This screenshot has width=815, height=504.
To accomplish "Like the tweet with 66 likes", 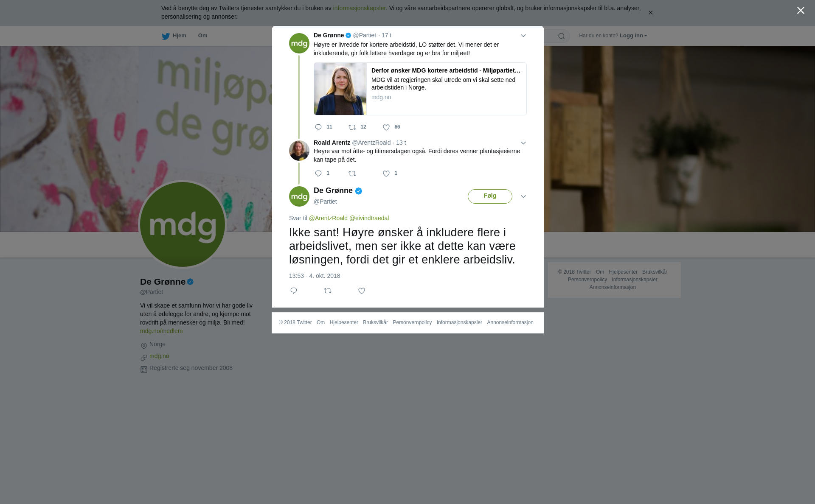I will [386, 127].
